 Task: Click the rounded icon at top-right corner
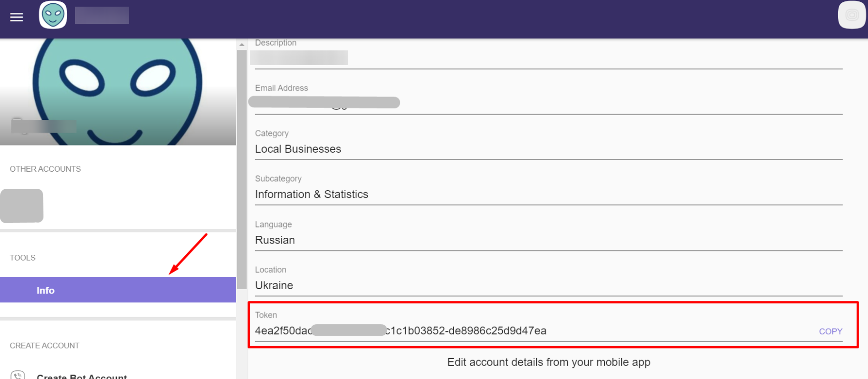point(851,15)
